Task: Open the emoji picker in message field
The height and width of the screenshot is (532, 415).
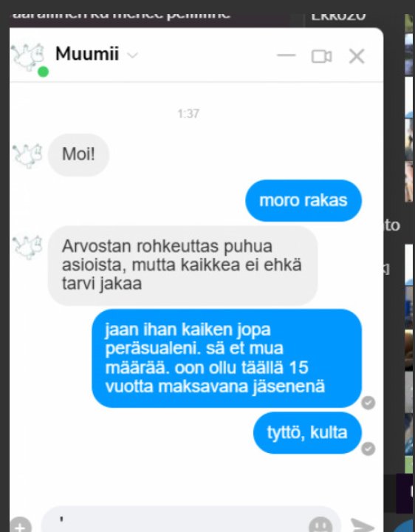Action: 320,525
